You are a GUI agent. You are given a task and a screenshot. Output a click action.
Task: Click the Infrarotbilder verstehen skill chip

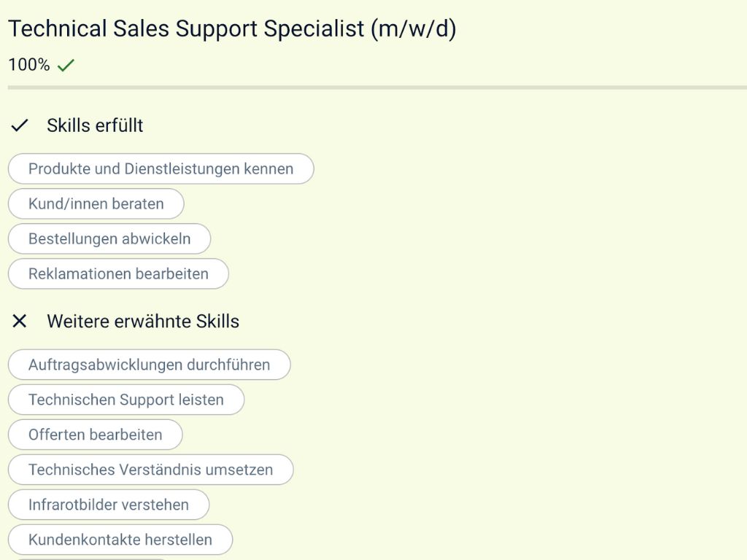108,505
